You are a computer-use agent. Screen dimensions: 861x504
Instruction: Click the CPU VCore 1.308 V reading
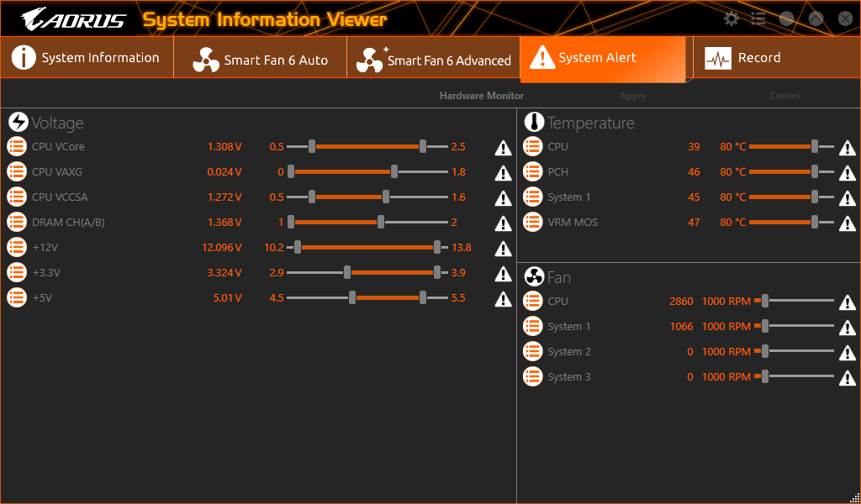224,146
